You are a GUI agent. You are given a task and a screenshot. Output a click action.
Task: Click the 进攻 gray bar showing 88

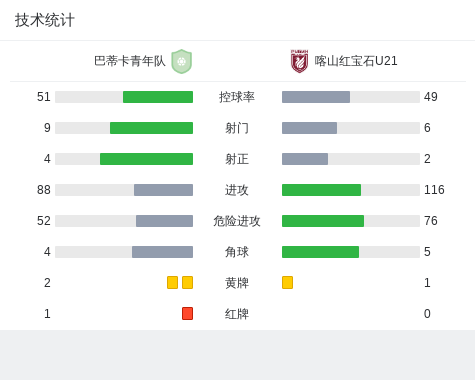(x=163, y=190)
